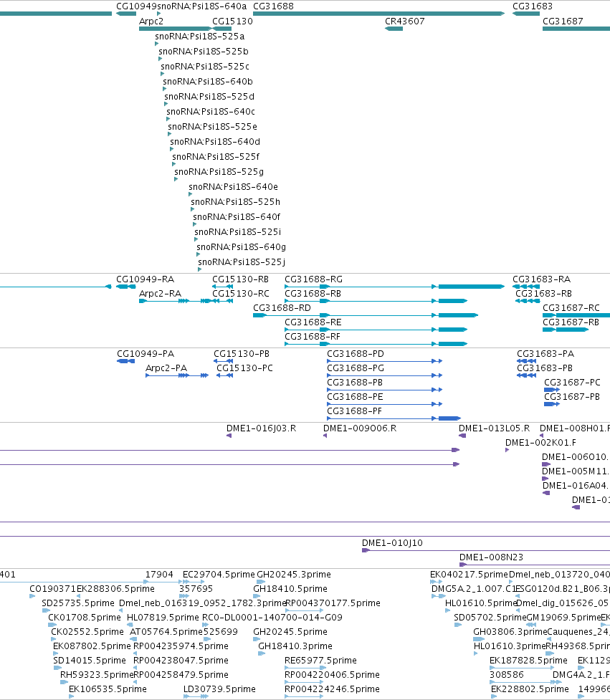Viewport: 610px width, 700px height.
Task: Select snoRNA:Psi18S-640d feature label
Action: 215,142
